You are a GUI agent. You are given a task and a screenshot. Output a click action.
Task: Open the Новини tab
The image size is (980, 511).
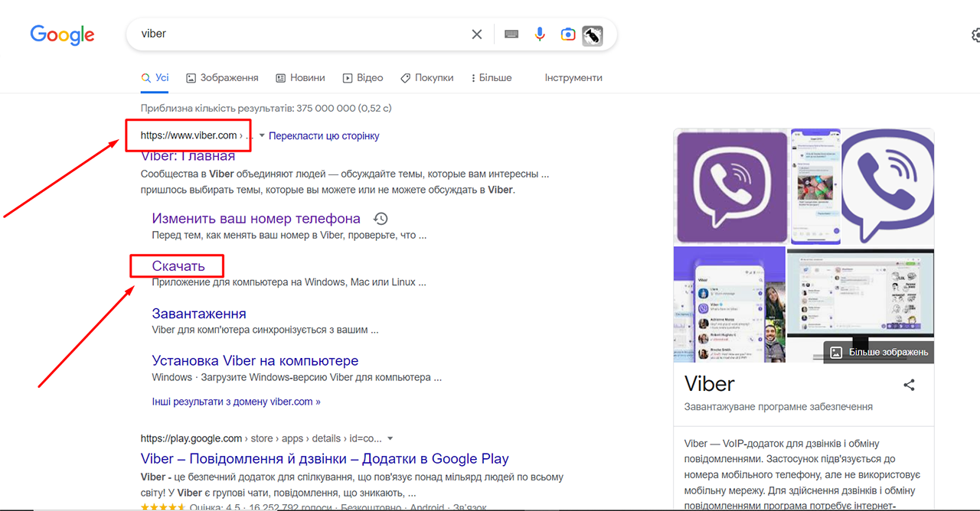click(x=300, y=78)
